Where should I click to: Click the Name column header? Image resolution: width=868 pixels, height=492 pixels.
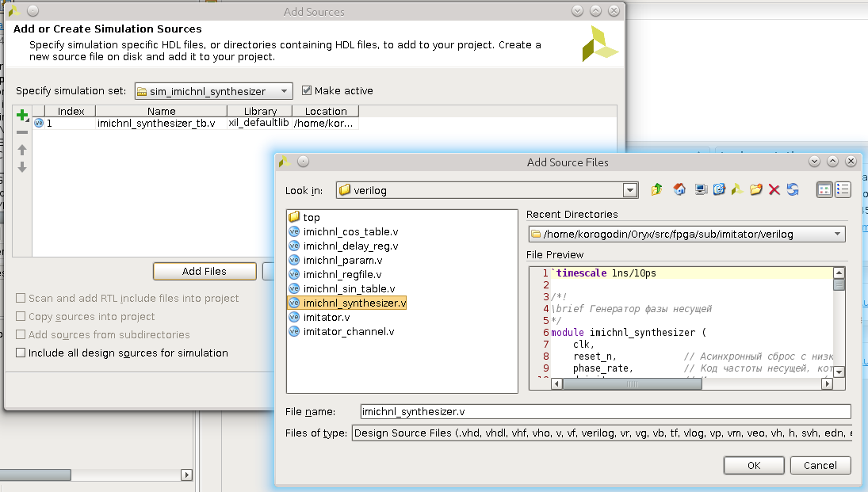(161, 111)
